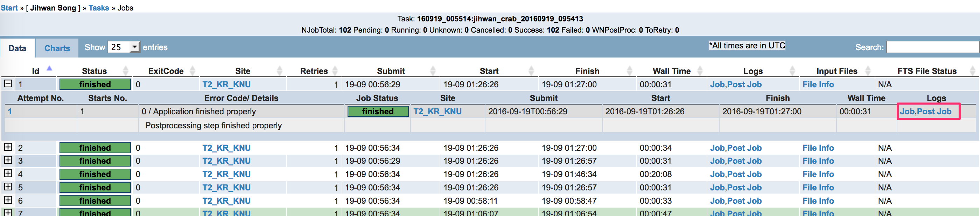Sort by ExitCode column arrows

point(192,71)
